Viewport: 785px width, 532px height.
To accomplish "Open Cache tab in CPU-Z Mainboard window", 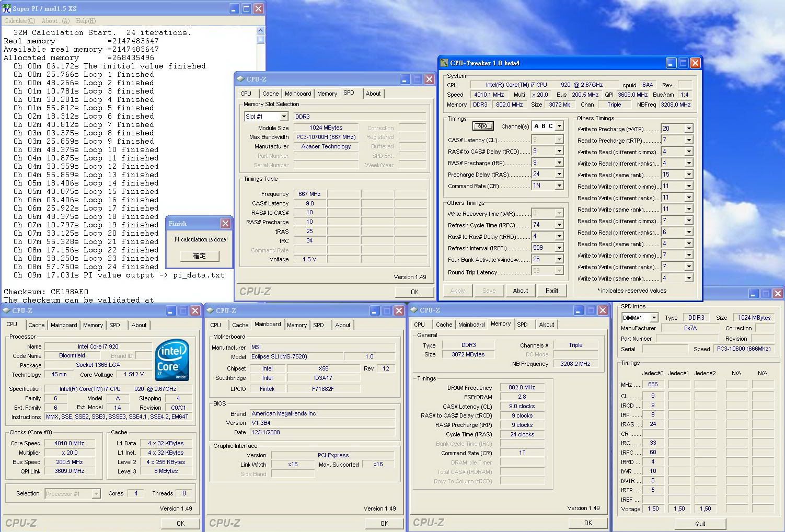I will point(240,325).
